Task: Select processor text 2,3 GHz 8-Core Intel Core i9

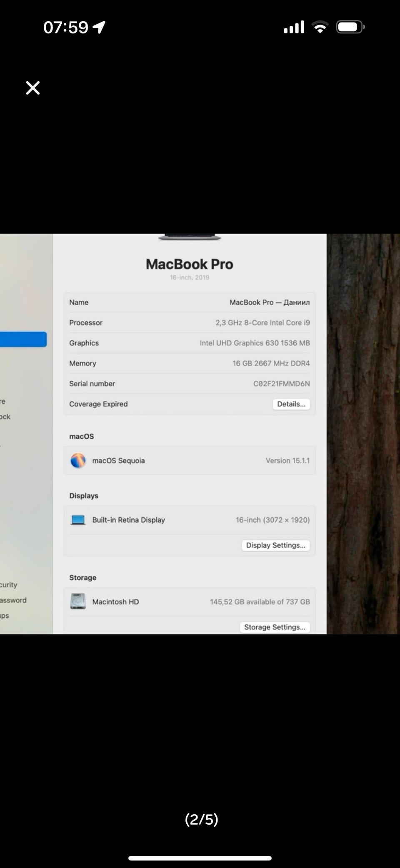Action: tap(263, 323)
